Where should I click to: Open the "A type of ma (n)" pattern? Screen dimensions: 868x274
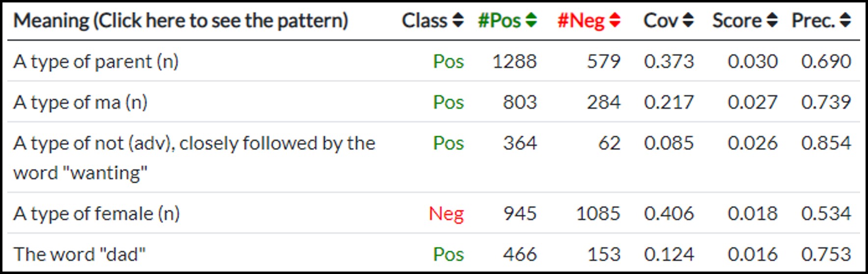pos(81,102)
